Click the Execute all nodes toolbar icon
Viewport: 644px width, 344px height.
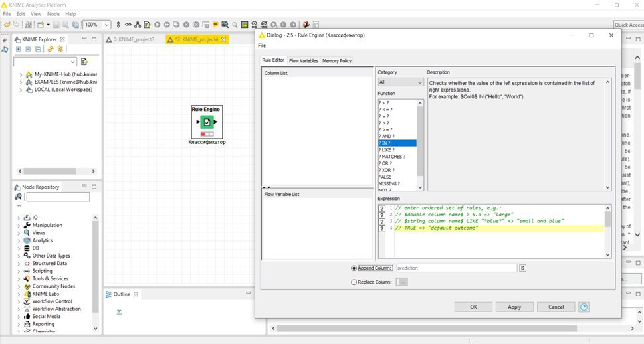click(167, 25)
